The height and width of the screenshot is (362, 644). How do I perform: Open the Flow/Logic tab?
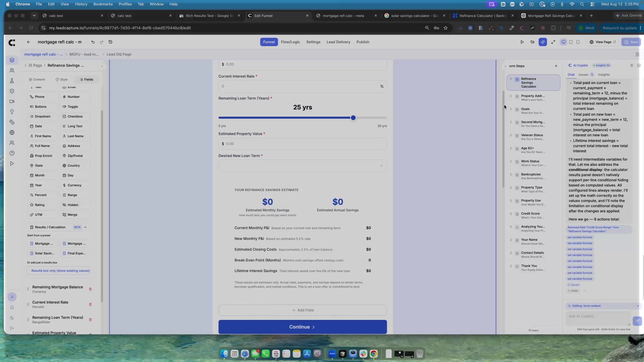coord(290,42)
